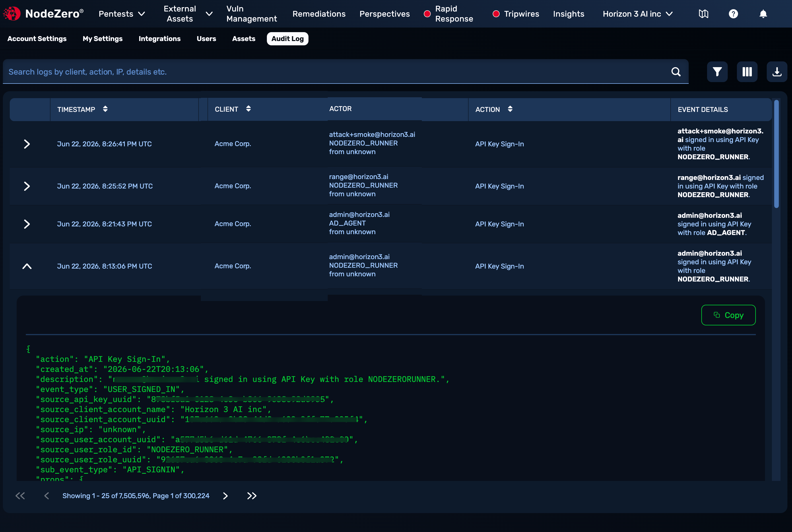
Task: Open the column chooser icon
Action: pyautogui.click(x=747, y=72)
